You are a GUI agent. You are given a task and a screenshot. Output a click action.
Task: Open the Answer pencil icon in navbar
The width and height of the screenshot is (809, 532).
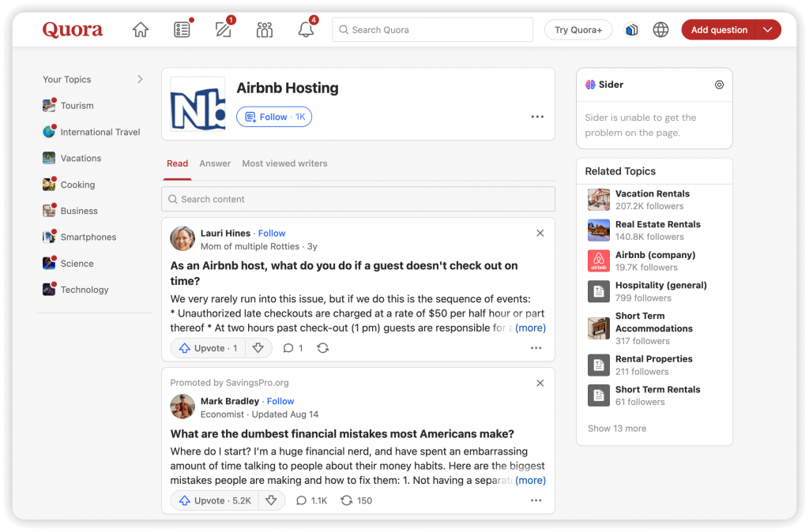[224, 30]
